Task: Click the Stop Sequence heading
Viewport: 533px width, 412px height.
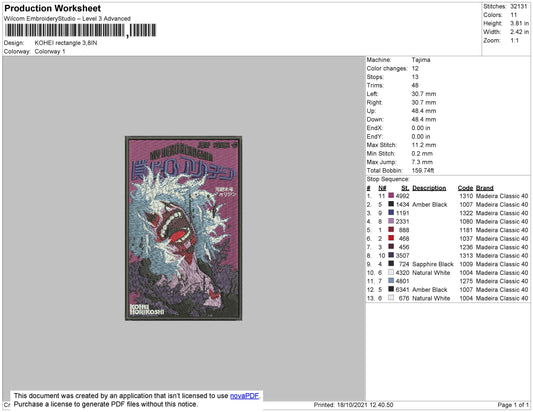Action: click(x=388, y=179)
